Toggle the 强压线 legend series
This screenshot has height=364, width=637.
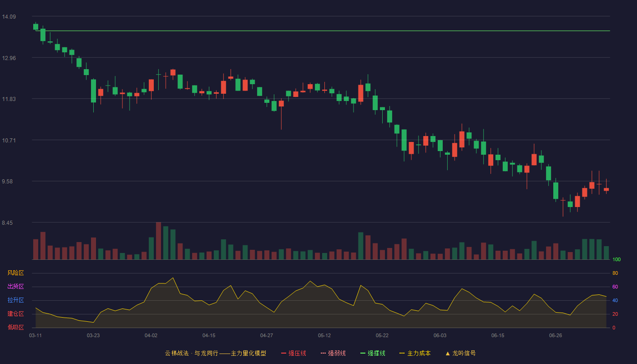[293, 353]
